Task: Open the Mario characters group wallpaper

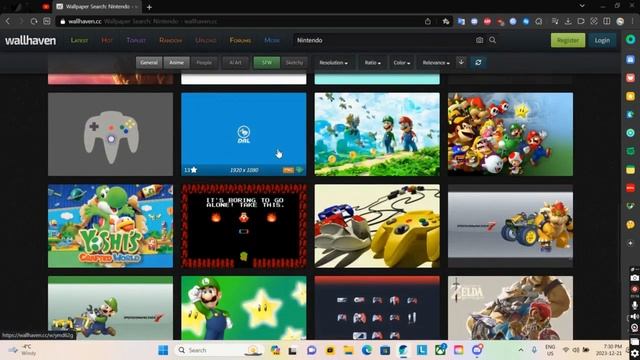Action: (x=511, y=134)
